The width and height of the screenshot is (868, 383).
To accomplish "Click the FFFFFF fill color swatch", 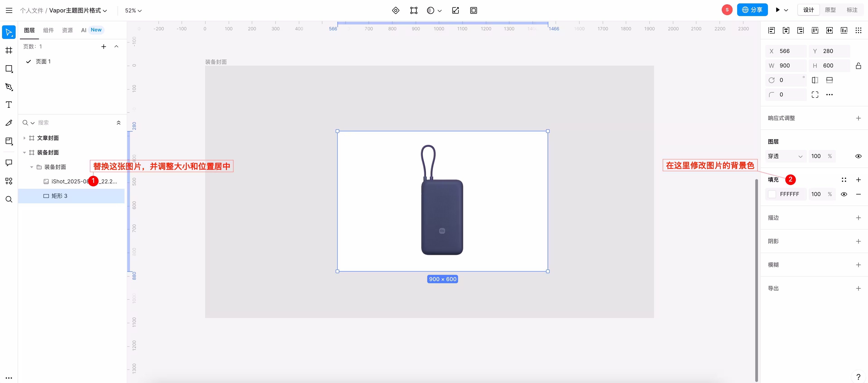I will (x=772, y=194).
